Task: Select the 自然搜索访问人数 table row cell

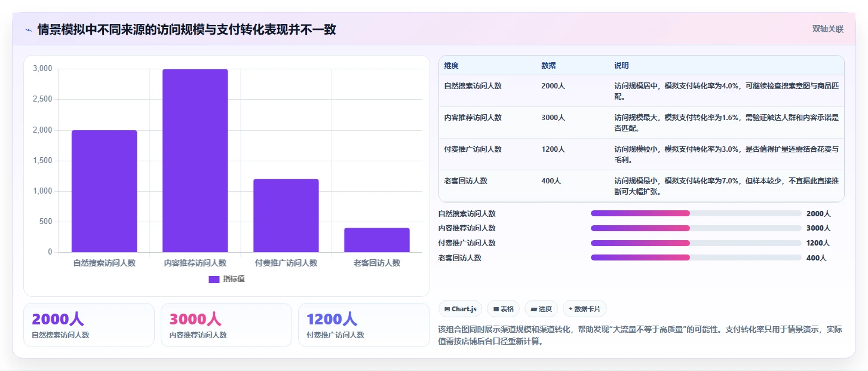Action: click(473, 86)
